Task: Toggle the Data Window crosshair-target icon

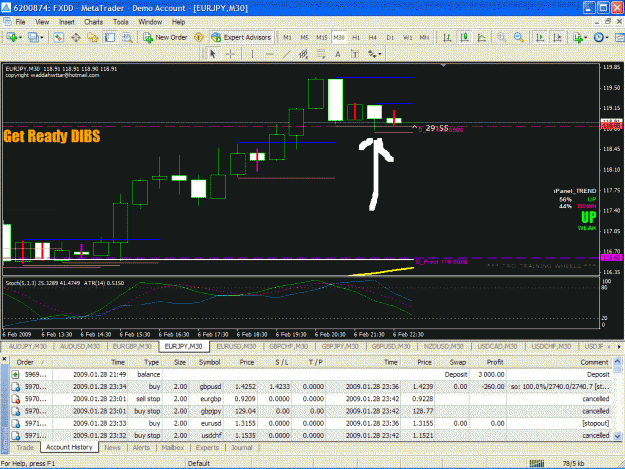Action: pos(76,37)
